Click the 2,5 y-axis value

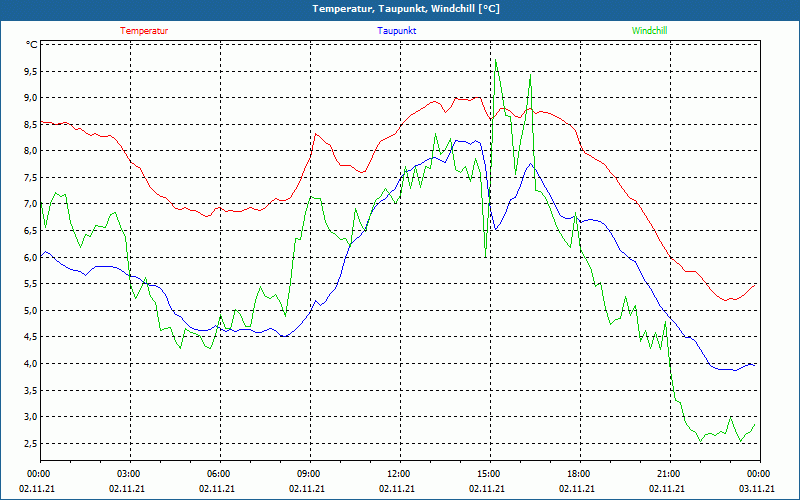click(x=30, y=443)
